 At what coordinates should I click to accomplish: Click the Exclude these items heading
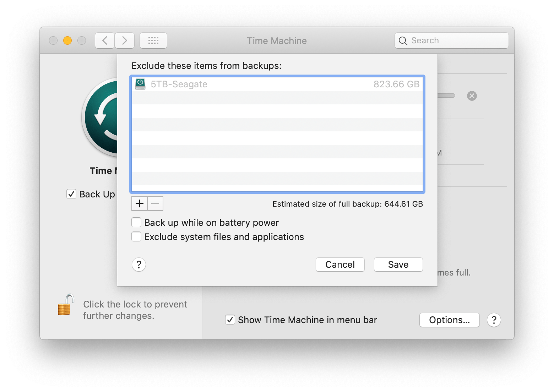[x=206, y=66]
